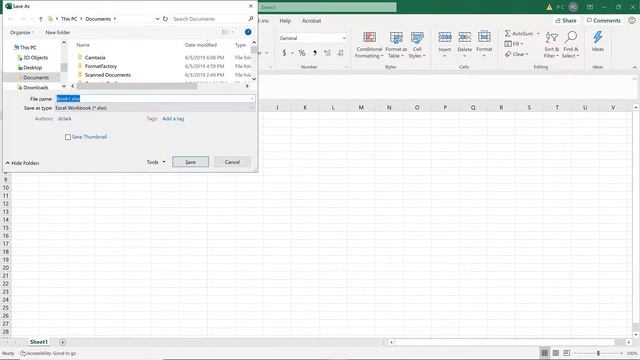Click the Excel title bar Search box
640x360 pixels.
pyautogui.click(x=327, y=7)
